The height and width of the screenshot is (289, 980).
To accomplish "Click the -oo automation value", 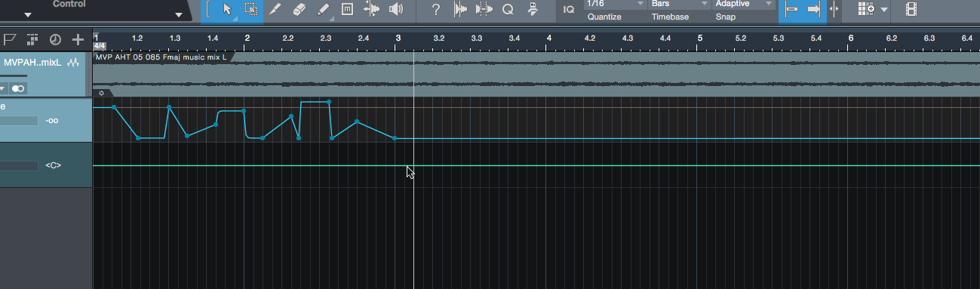I will [52, 120].
